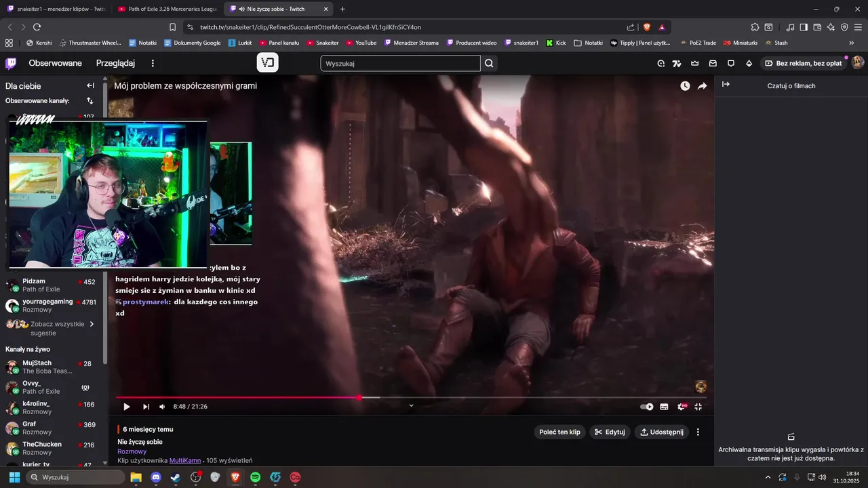Screen dimensions: 868x488
Task: Mute the video volume
Action: [x=162, y=407]
